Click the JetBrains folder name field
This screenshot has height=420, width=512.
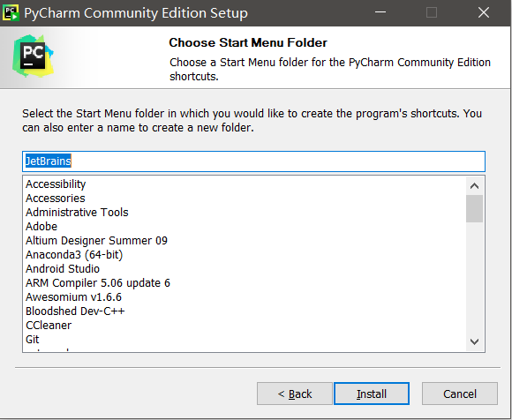(x=253, y=161)
